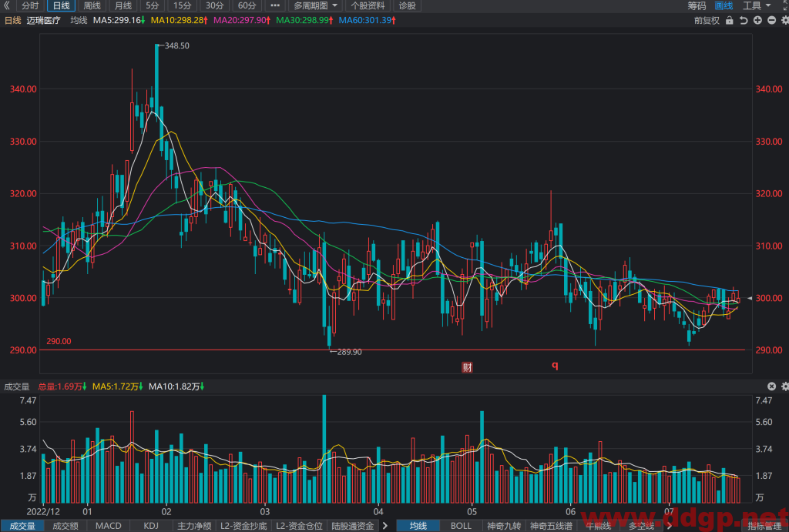The height and width of the screenshot is (532, 789).
Task: Undo chart change with back arrow icon
Action: pyautogui.click(x=744, y=21)
